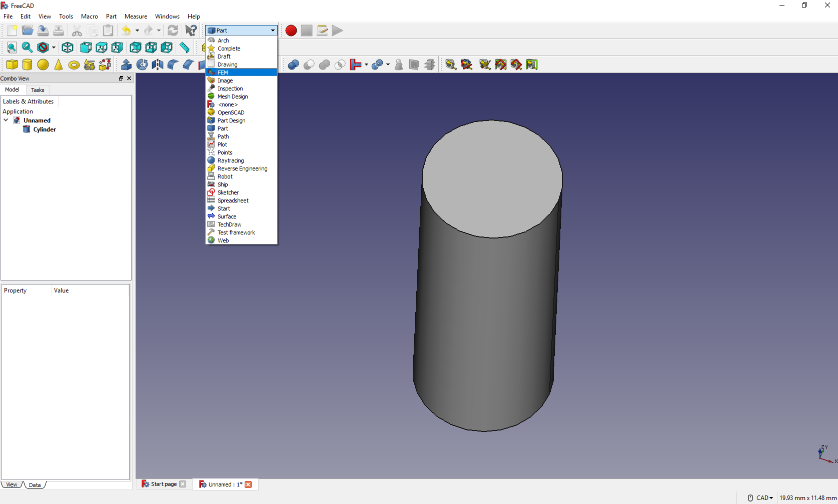This screenshot has height=504, width=838.
Task: Click the measure distance ruler icon
Action: tap(185, 47)
